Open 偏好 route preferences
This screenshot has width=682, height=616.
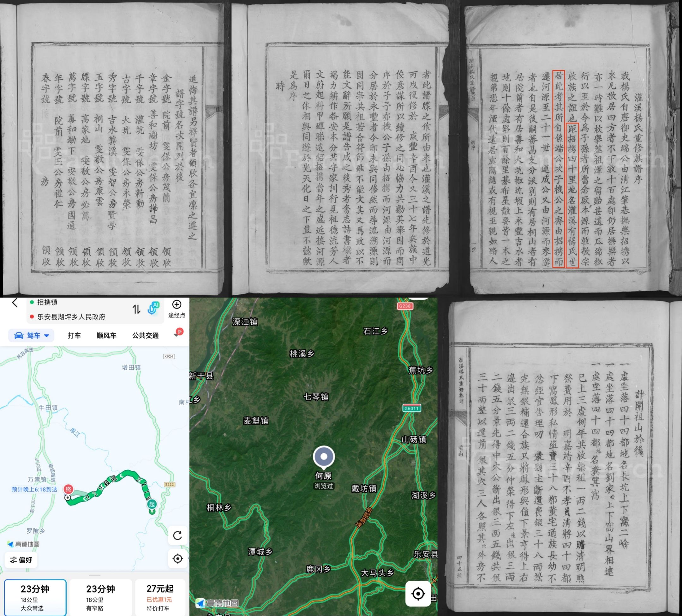click(x=21, y=560)
